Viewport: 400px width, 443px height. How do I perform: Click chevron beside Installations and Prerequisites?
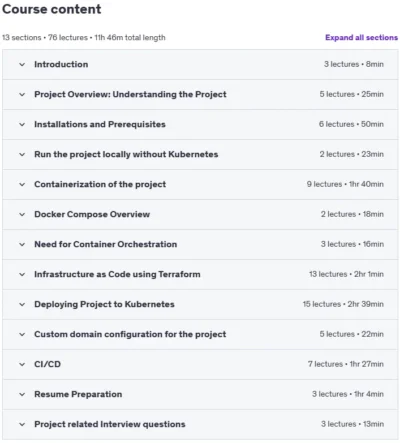click(x=22, y=125)
